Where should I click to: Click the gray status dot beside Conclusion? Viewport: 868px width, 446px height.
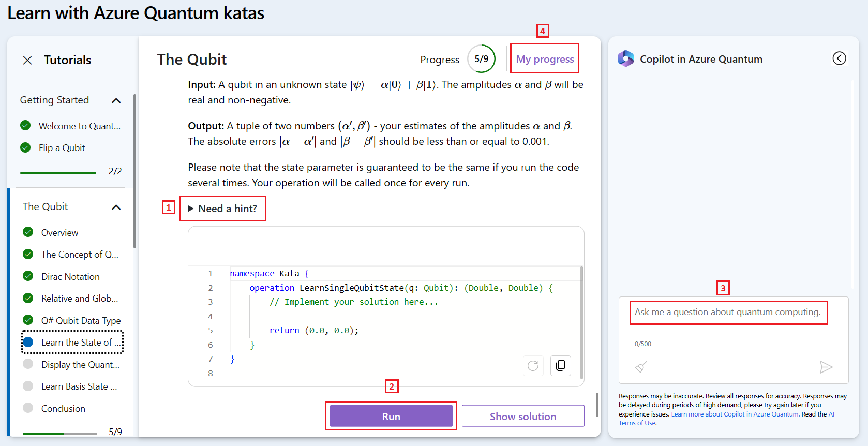coord(28,408)
